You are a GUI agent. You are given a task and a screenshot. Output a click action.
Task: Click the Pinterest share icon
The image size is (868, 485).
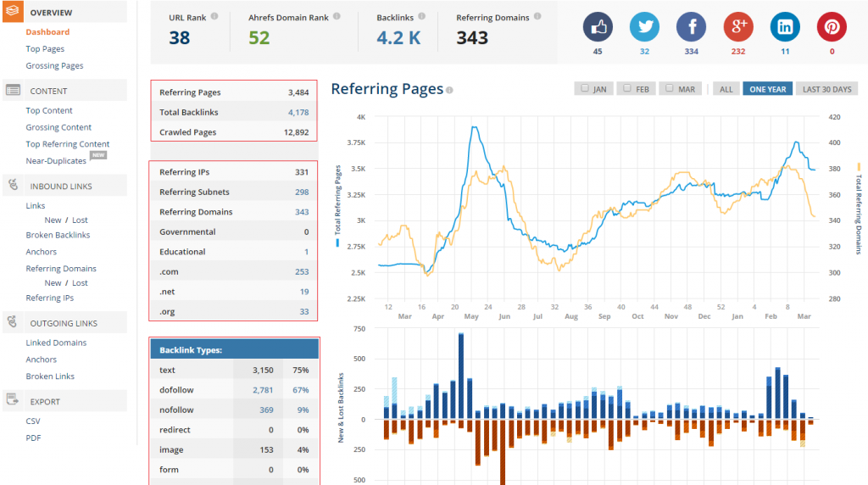pyautogui.click(x=832, y=27)
